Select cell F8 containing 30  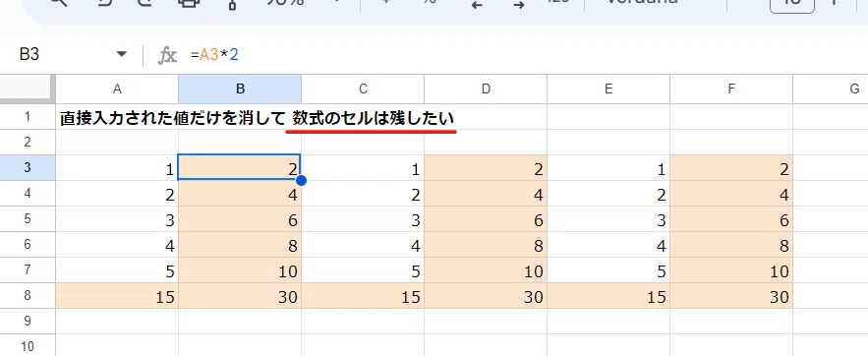[x=731, y=295]
